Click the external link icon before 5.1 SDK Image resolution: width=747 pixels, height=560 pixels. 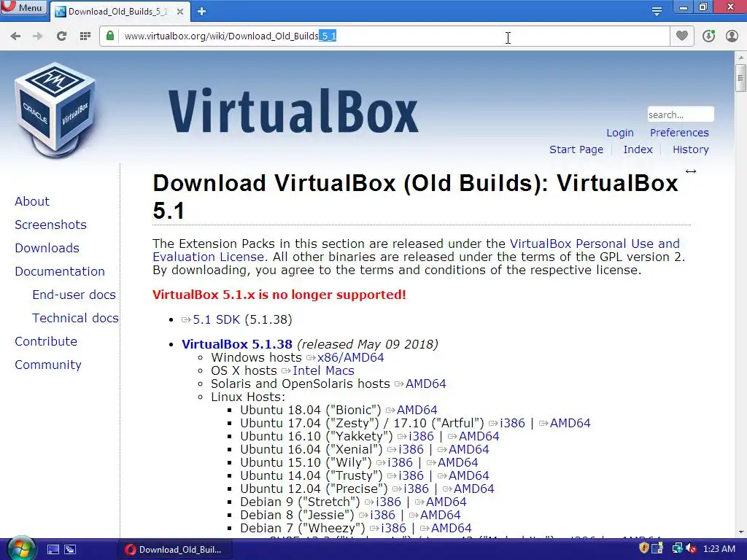[186, 320]
